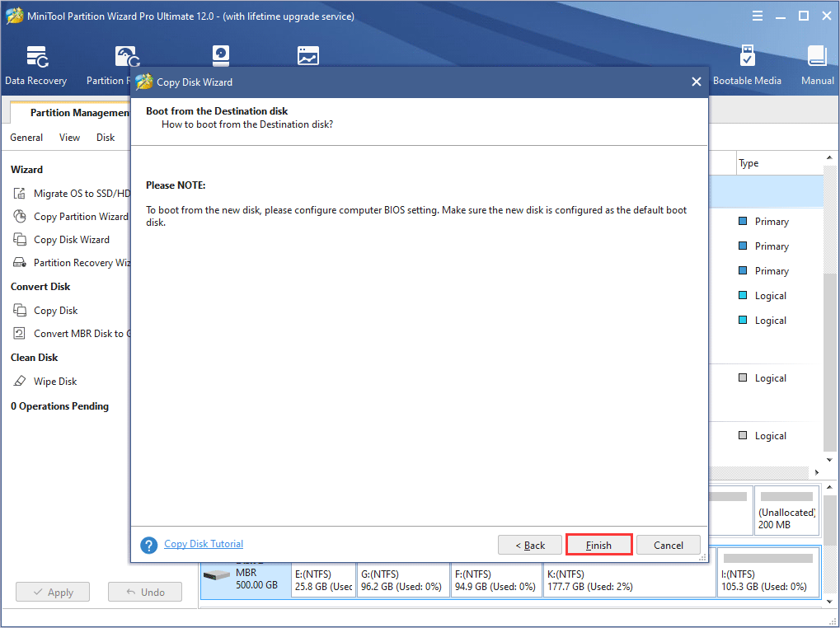Click the Convert Disk section heading
Image resolution: width=840 pixels, height=628 pixels.
point(40,287)
